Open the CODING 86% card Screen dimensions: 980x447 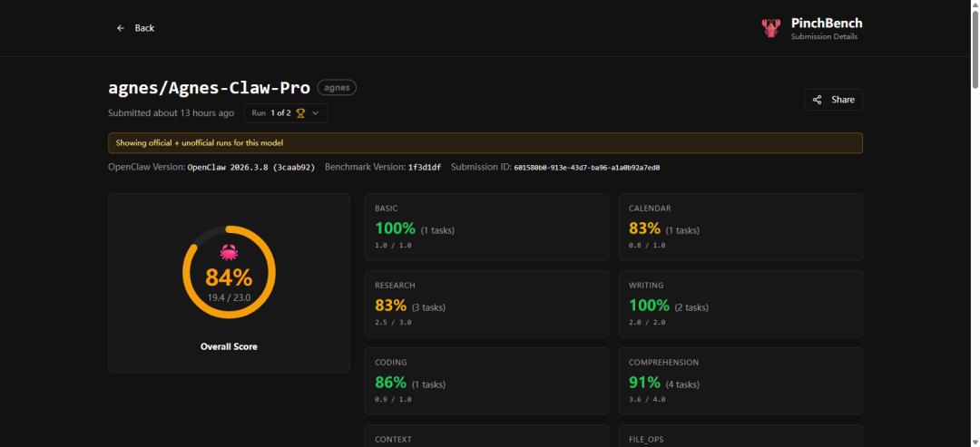pos(485,381)
